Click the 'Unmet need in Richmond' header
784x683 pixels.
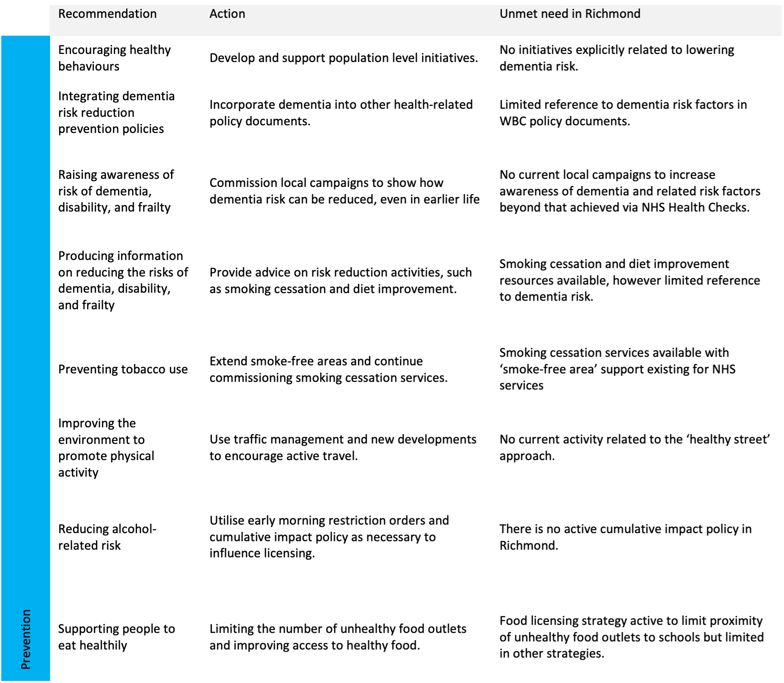pos(570,14)
